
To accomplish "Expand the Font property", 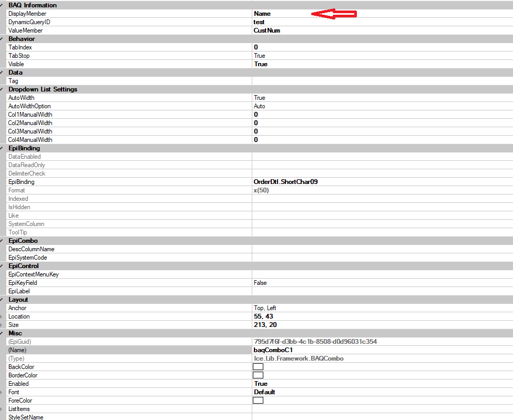I will click(x=1, y=392).
